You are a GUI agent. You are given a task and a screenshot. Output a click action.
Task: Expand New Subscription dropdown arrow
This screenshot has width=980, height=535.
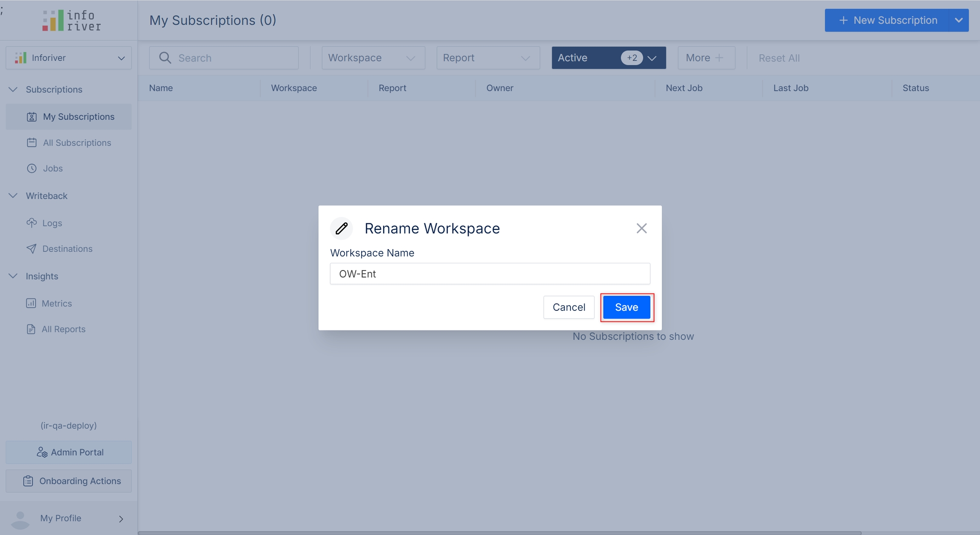tap(958, 20)
